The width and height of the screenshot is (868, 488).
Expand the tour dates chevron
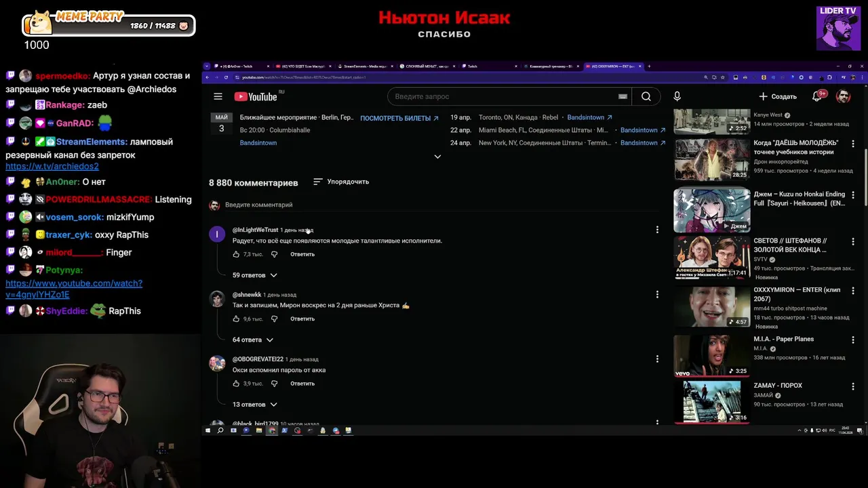tap(437, 157)
